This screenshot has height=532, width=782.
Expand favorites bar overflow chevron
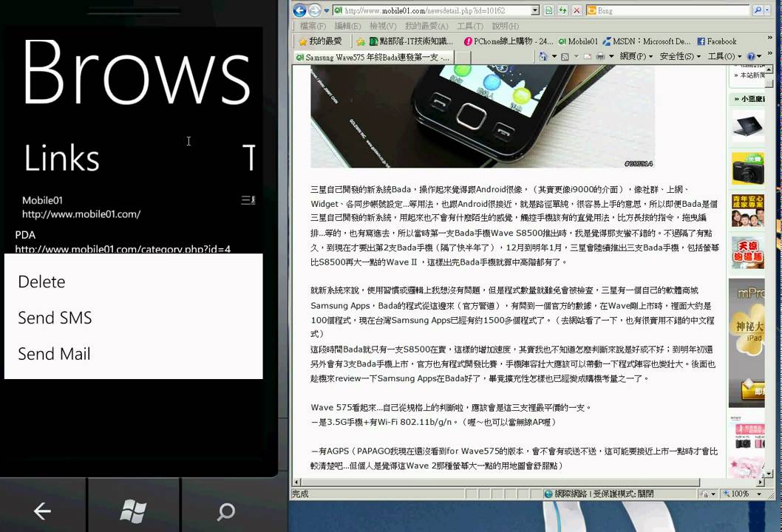click(769, 38)
